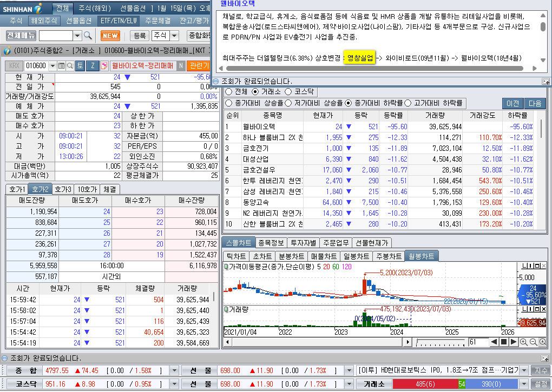Click the 010600 stock code field
552x392 pixels.
(36, 66)
